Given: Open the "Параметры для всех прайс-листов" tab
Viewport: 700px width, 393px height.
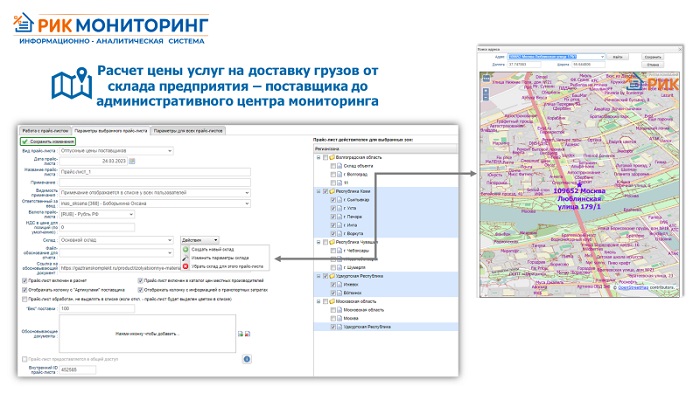Looking at the screenshot, I should tap(188, 131).
